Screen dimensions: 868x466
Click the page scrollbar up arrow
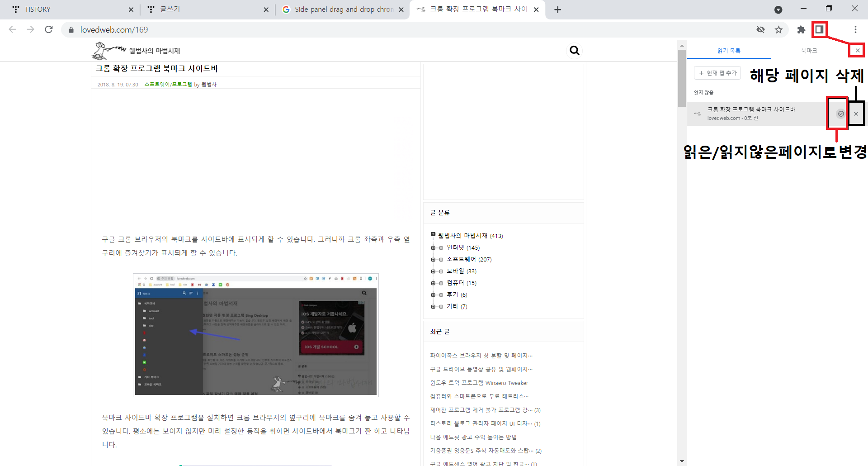pos(682,45)
